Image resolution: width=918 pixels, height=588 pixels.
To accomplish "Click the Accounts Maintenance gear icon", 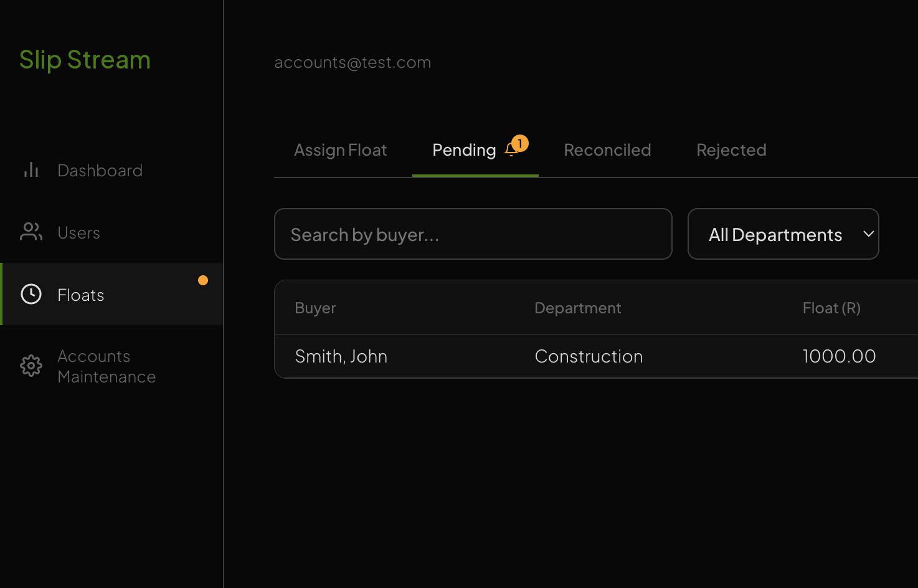I will tap(31, 366).
